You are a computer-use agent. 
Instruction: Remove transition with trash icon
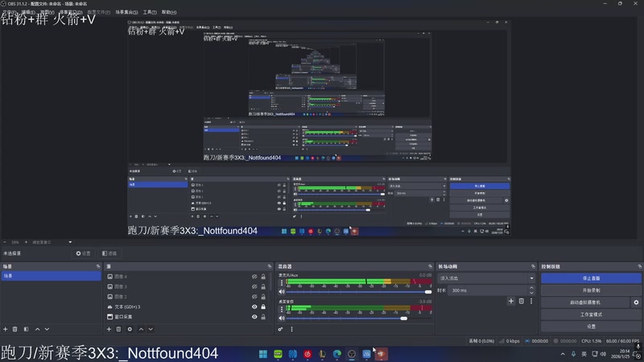click(x=521, y=301)
